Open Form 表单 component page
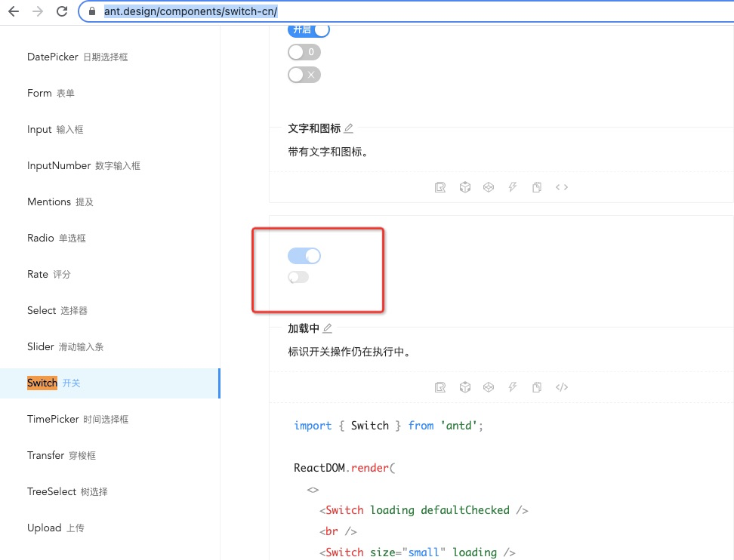 (51, 93)
